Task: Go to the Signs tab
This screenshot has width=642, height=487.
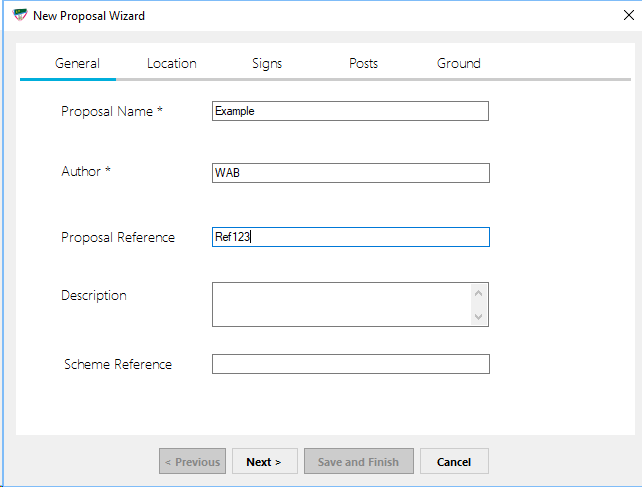Action: [267, 63]
